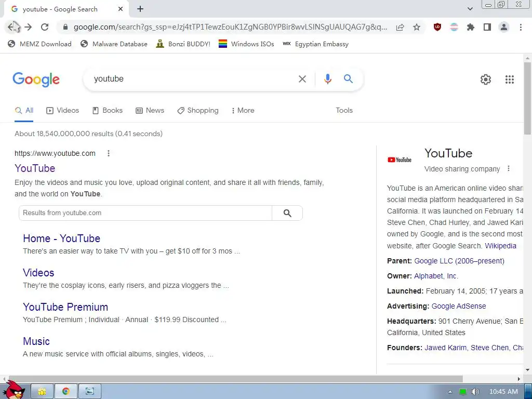Open Google LLC (2006–present) link
Viewport: 532px width, 399px height.
459,261
